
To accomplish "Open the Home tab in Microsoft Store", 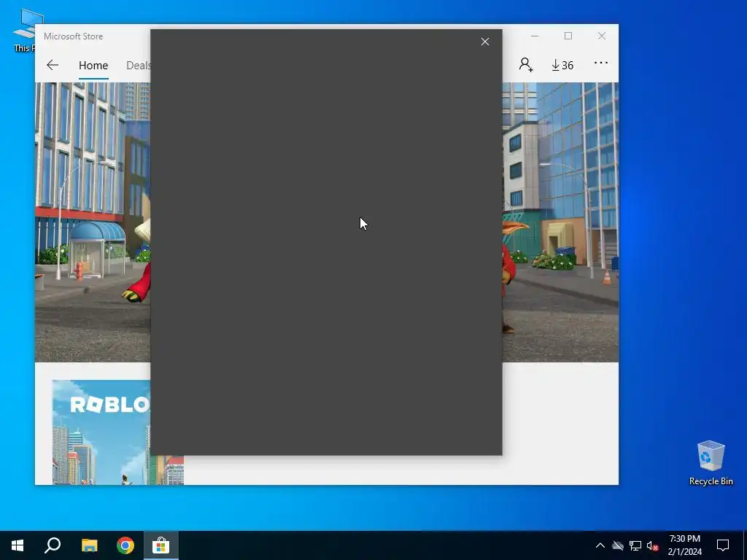I will pos(93,65).
